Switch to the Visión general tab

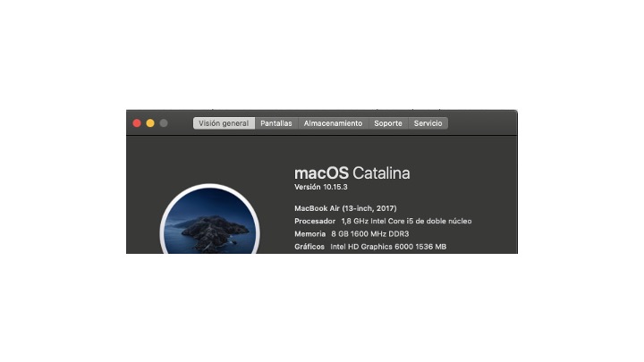point(224,123)
